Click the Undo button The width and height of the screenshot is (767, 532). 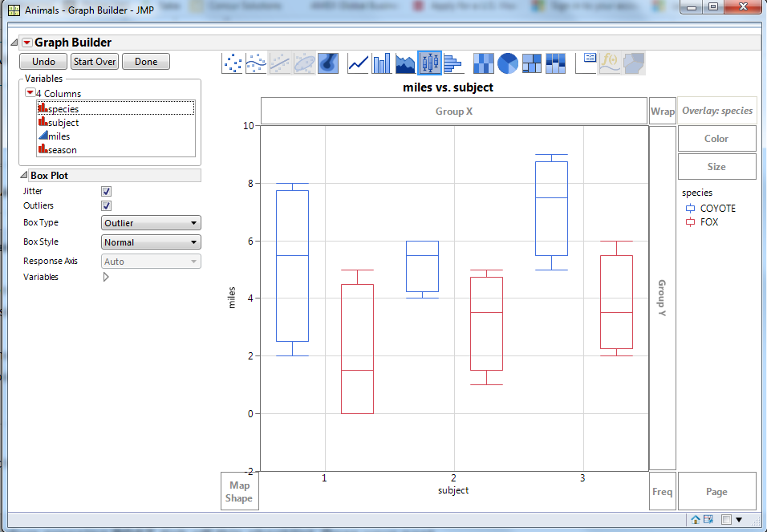43,61
